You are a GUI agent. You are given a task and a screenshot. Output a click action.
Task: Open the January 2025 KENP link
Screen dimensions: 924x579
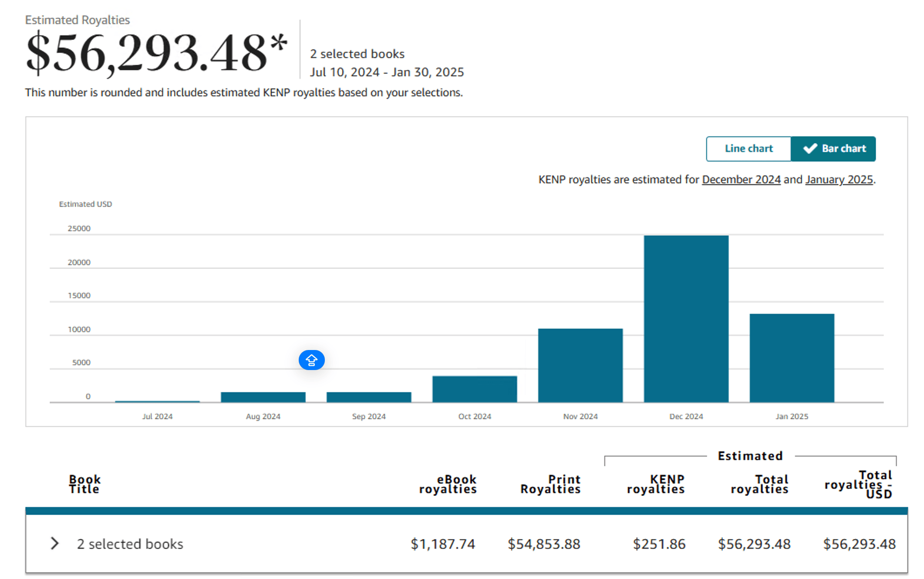(x=839, y=179)
